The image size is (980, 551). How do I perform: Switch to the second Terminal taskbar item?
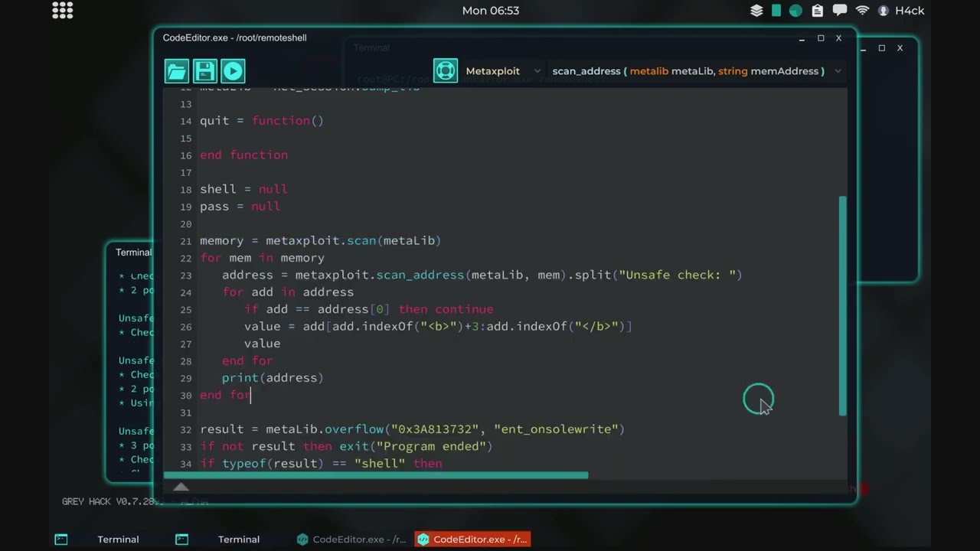click(x=239, y=540)
